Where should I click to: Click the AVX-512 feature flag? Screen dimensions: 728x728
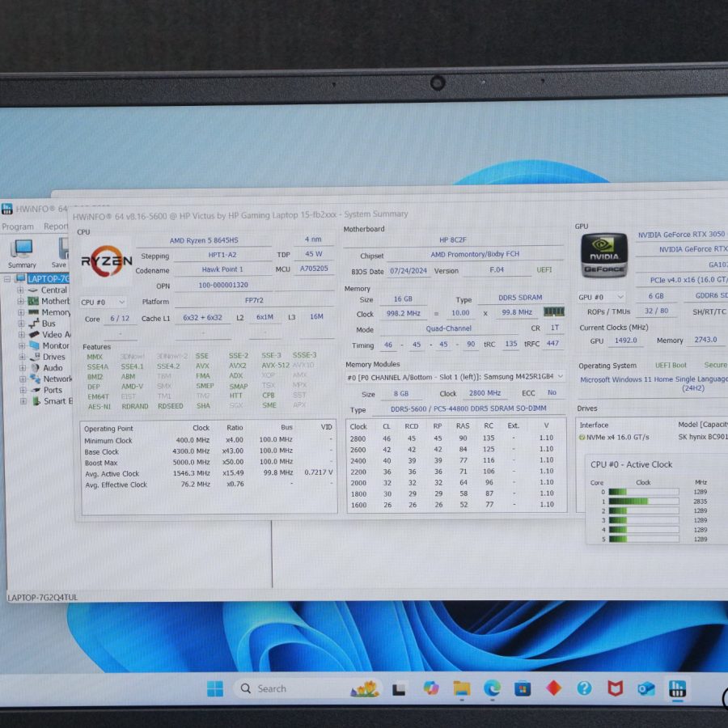coord(275,366)
